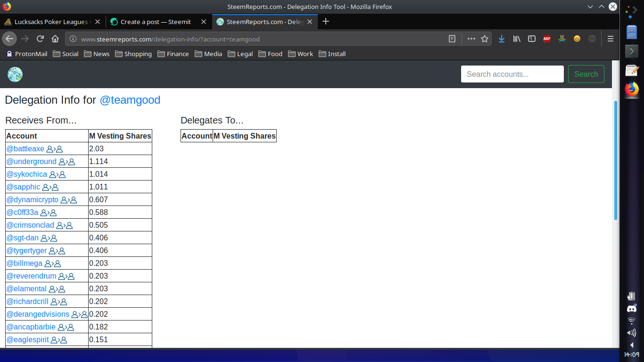
Task: Click delegation icon next to @sgt-dan
Action: pyautogui.click(x=49, y=238)
